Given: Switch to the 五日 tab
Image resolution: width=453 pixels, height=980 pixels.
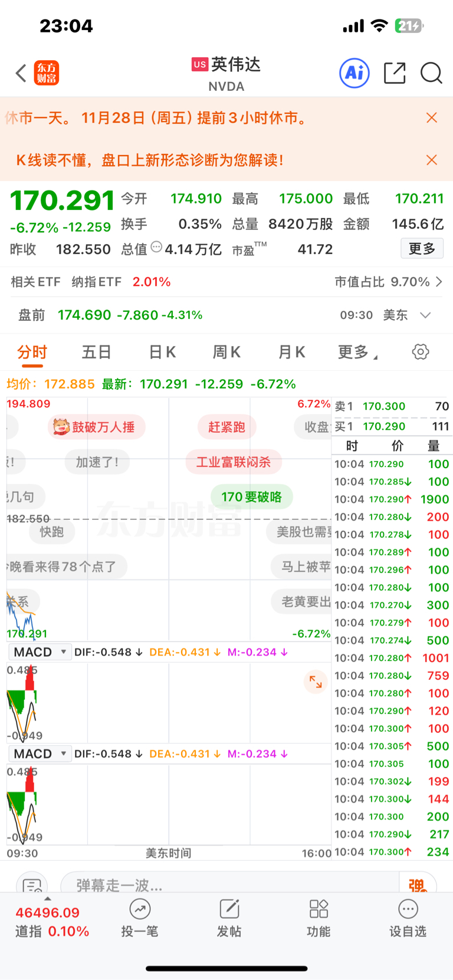Looking at the screenshot, I should click(x=97, y=353).
